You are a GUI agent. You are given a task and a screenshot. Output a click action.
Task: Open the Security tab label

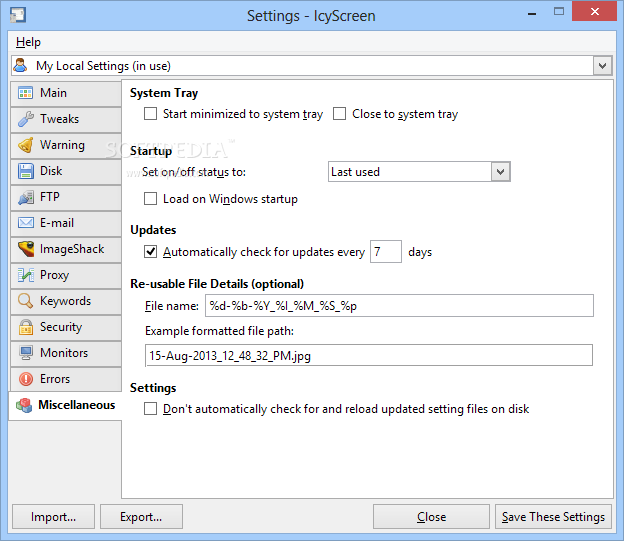(61, 327)
